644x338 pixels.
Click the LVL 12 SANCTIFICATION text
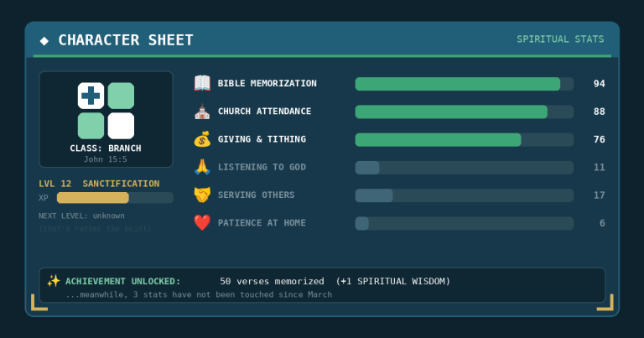99,184
